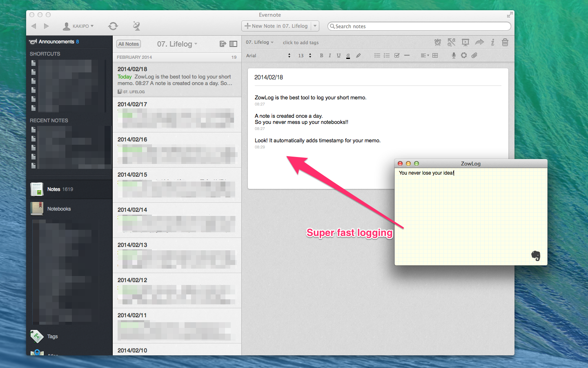Click the note annotate icon
Image resolution: width=588 pixels, height=368 pixels.
pyautogui.click(x=451, y=42)
